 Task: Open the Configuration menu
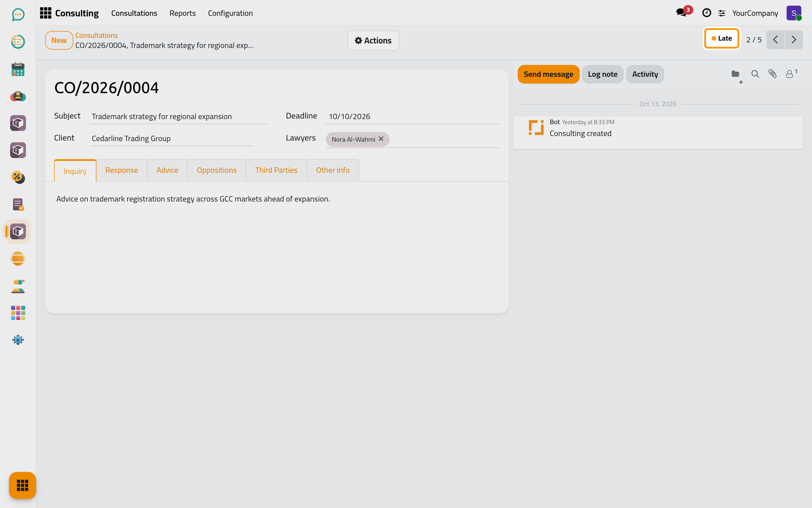pyautogui.click(x=230, y=13)
